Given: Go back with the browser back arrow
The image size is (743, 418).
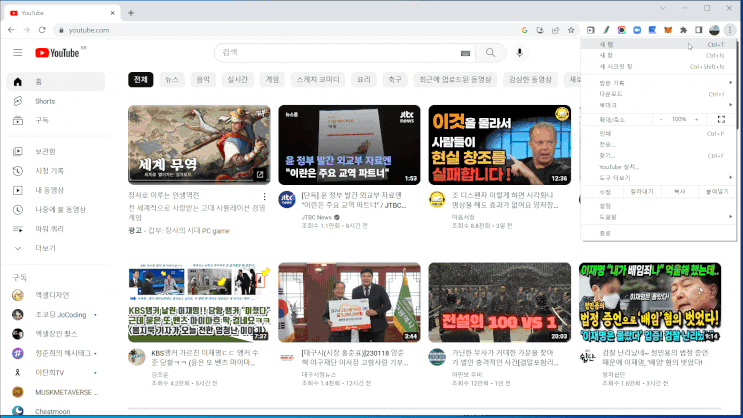Looking at the screenshot, I should pos(11,30).
